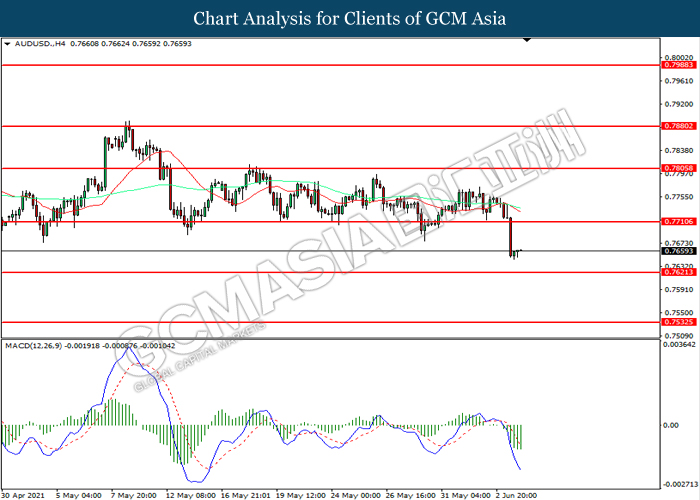700x500 pixels.
Task: Click the 31 May 04:00 time label
Action: (x=466, y=496)
